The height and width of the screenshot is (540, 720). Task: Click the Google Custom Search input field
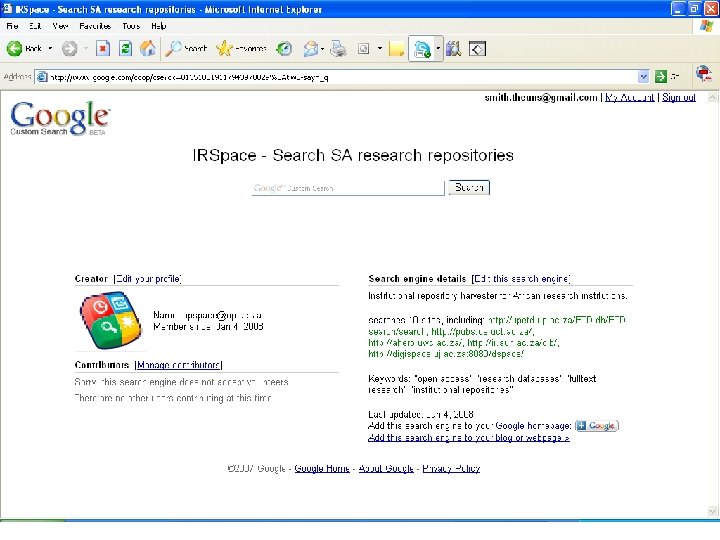348,188
